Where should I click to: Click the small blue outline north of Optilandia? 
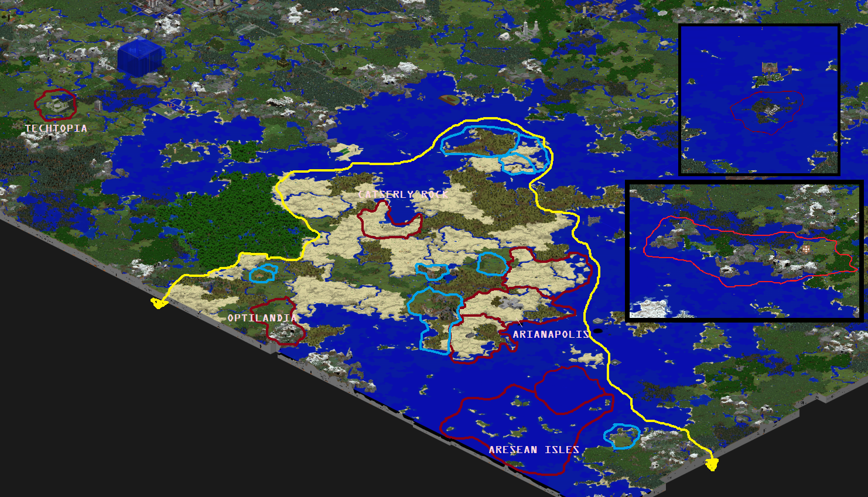pos(263,273)
